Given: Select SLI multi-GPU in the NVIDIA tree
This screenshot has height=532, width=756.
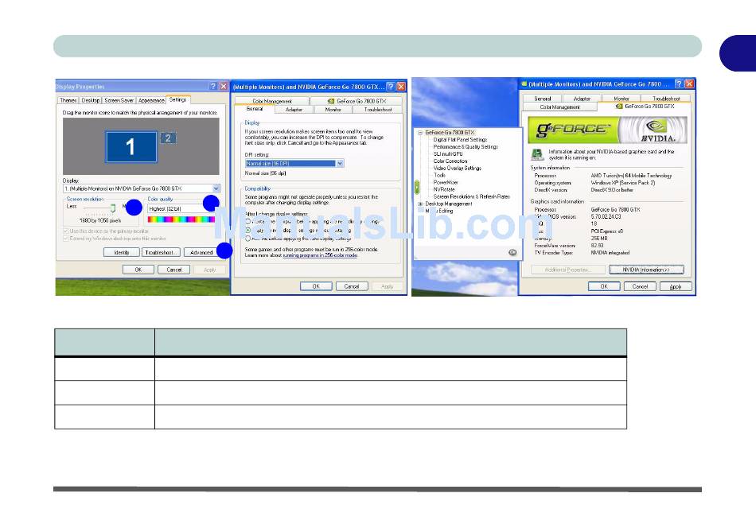Looking at the screenshot, I should tap(448, 154).
